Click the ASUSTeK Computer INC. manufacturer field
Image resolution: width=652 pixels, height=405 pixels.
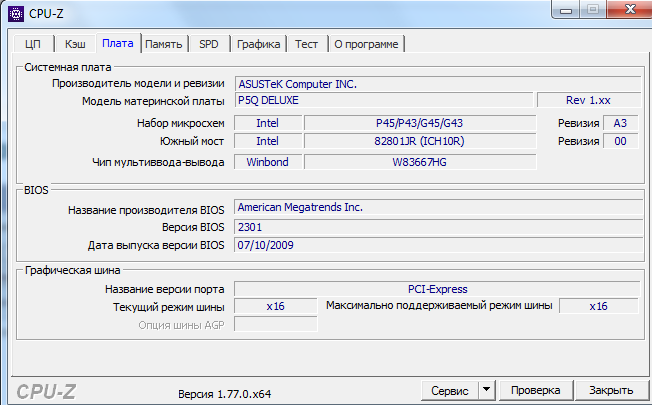pyautogui.click(x=438, y=84)
